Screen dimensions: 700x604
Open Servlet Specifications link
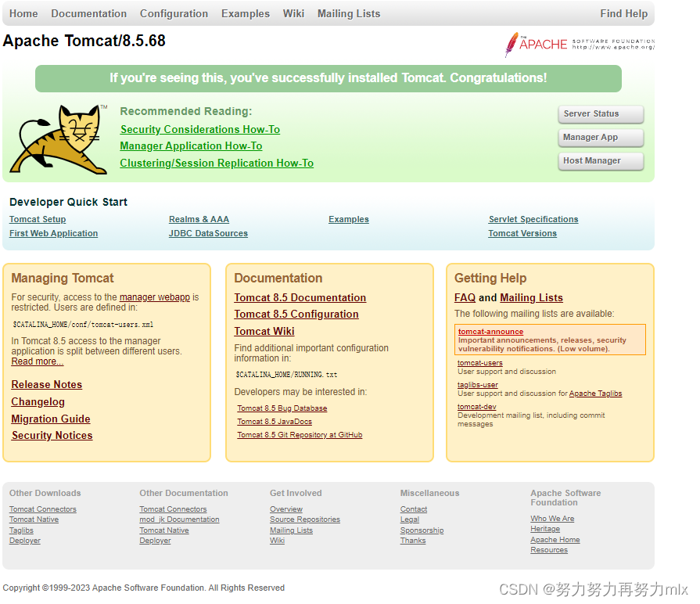point(533,219)
